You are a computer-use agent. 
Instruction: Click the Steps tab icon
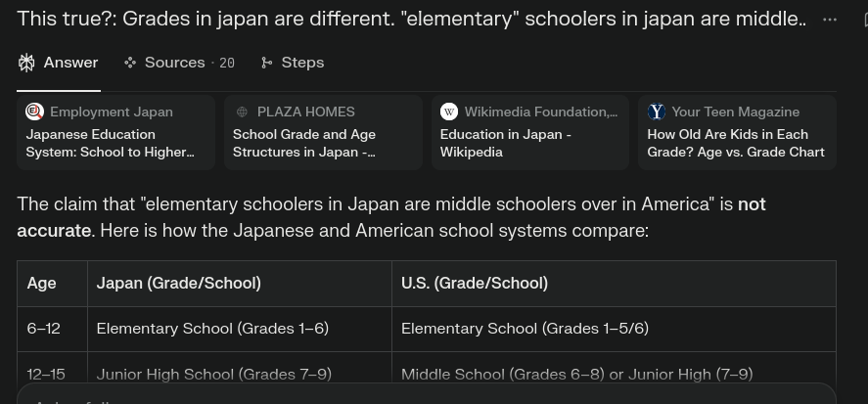coord(267,63)
